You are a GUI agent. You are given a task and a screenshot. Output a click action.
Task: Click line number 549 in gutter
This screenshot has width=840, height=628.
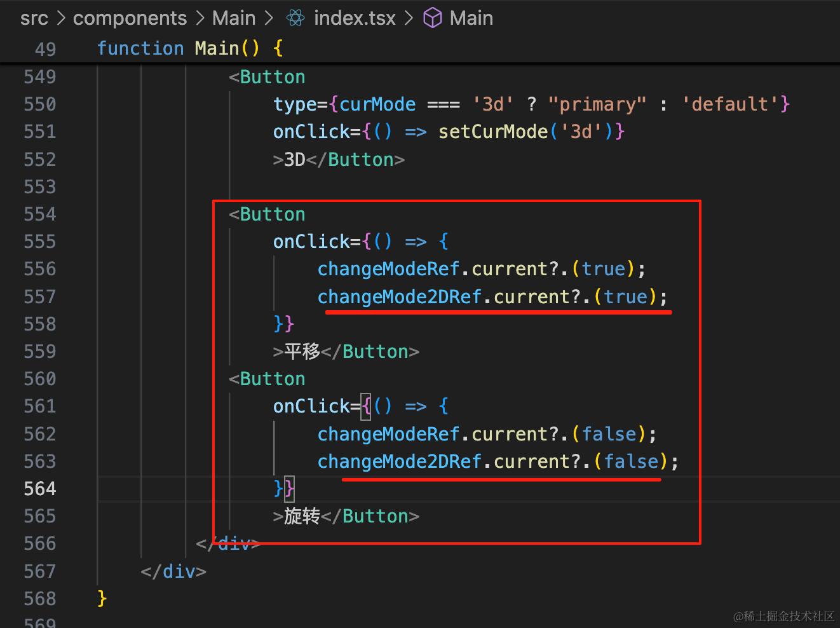pos(40,77)
